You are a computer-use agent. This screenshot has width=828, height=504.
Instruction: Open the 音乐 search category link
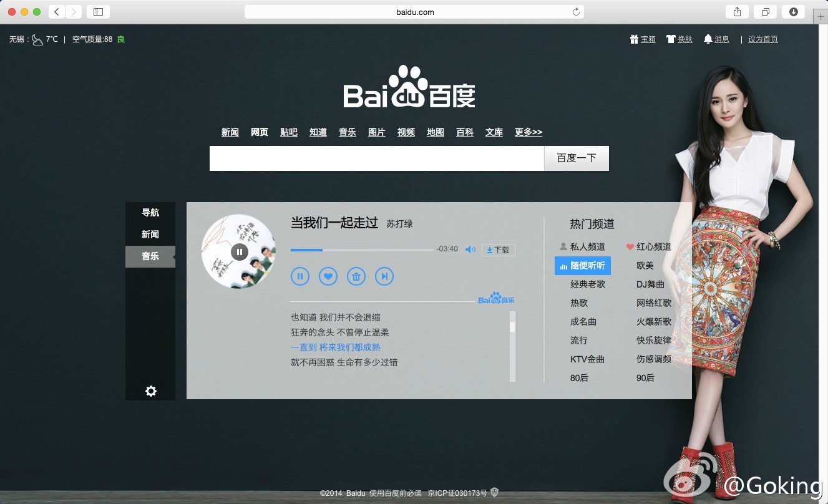coord(348,132)
